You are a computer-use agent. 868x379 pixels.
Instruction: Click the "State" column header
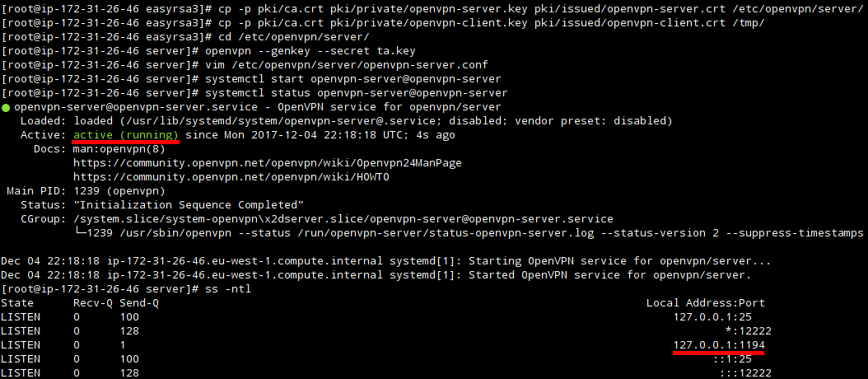[17, 303]
